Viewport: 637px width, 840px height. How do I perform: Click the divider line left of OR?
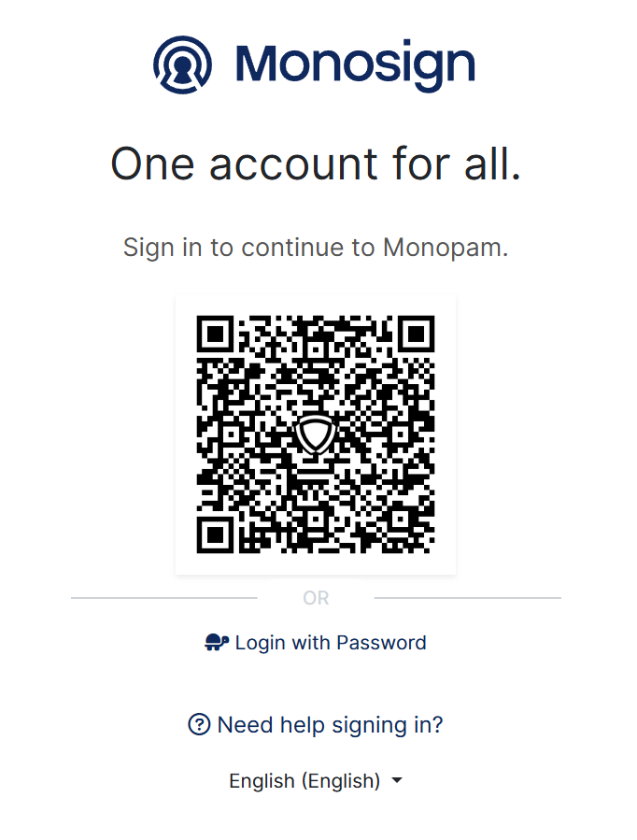coord(164,598)
